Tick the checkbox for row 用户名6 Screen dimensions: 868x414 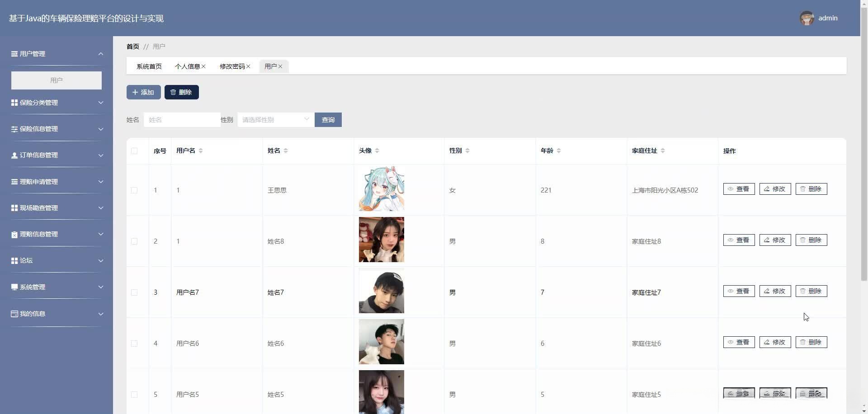[x=134, y=343]
